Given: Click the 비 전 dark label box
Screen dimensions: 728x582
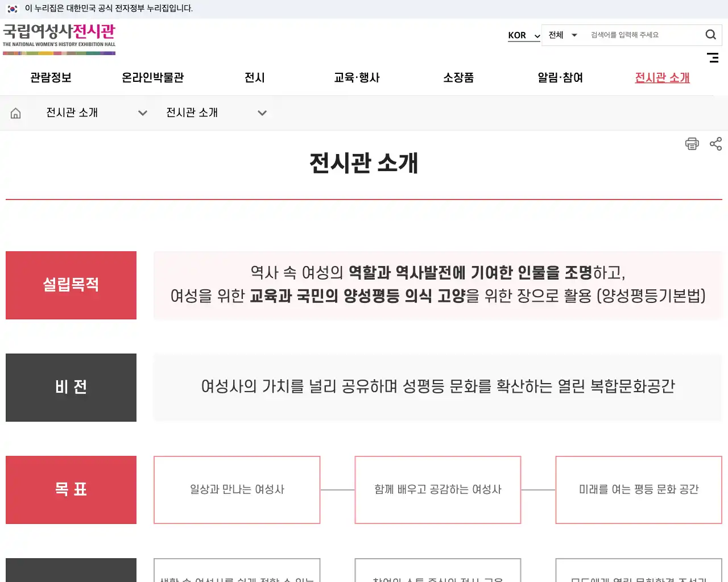Looking at the screenshot, I should (x=71, y=388).
